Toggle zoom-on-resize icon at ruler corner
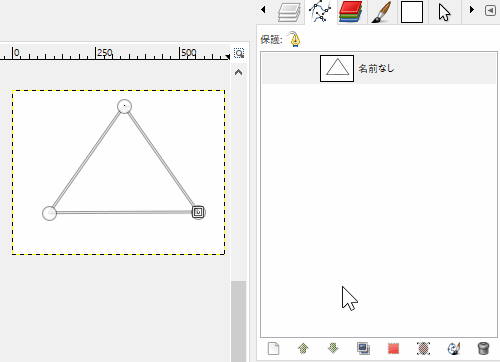The height and width of the screenshot is (362, 500). pos(239,53)
